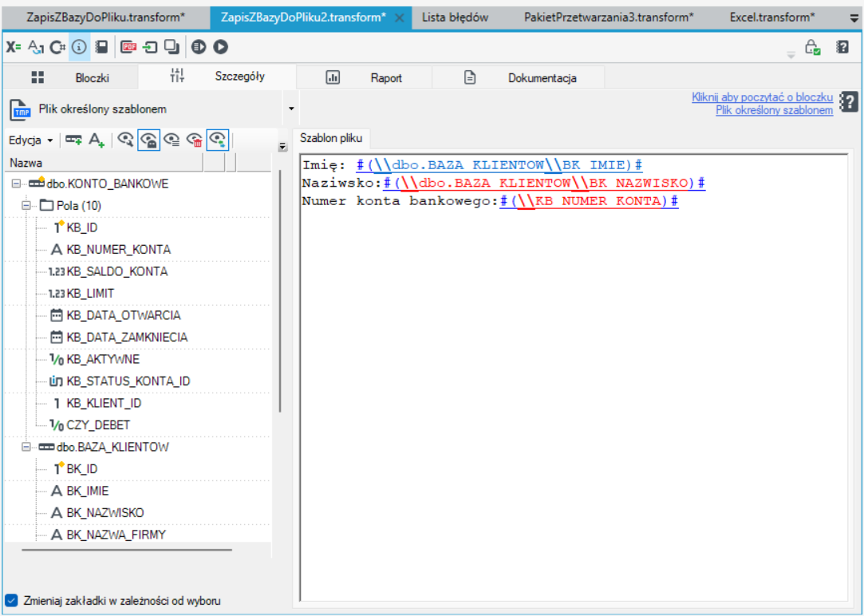
Task: Click the eye with list lines icon
Action: tap(172, 140)
